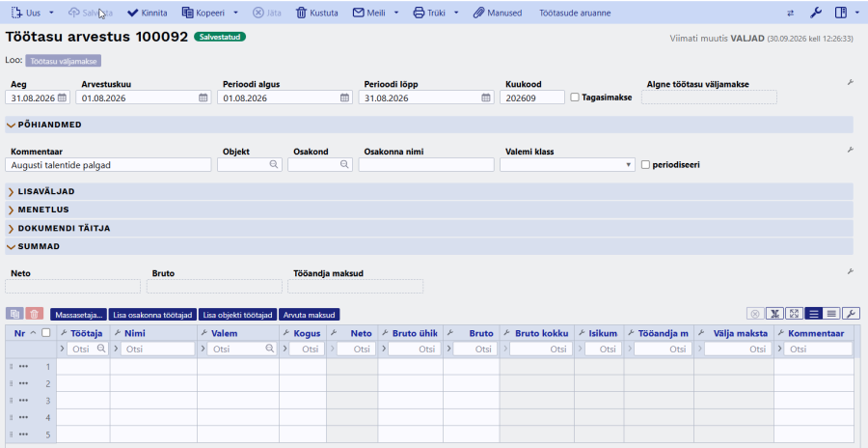
Task: Toggle select-all checkbox in Nr header
Action: click(x=46, y=333)
